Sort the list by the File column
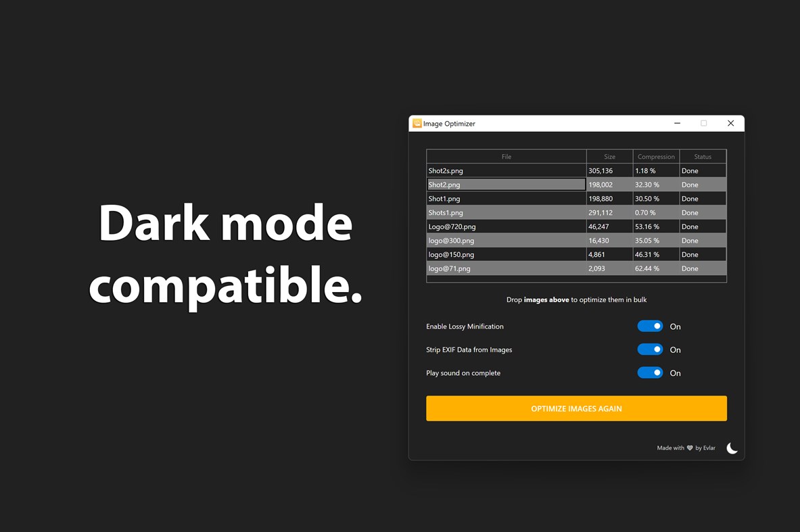This screenshot has height=532, width=800. click(506, 156)
